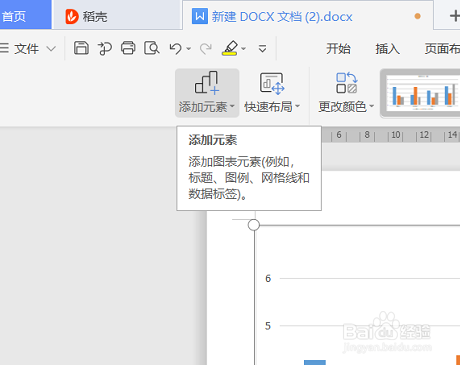460x365 pixels.
Task: Click the ruler mark 10
Action: click(x=396, y=135)
